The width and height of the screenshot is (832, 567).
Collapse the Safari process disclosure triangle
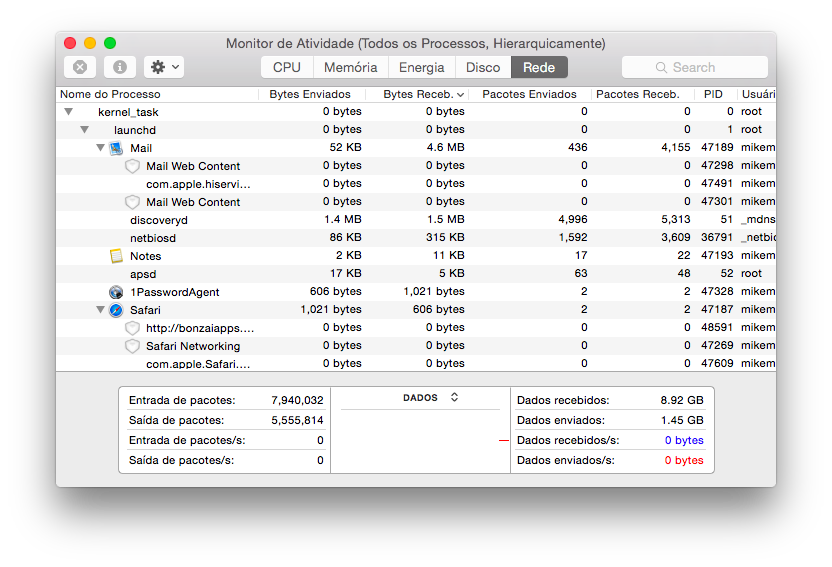point(100,309)
